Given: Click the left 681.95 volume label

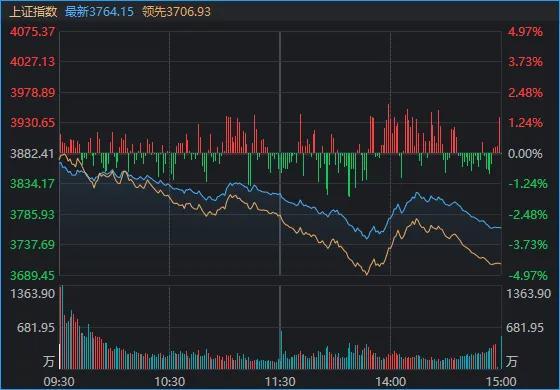Looking at the screenshot, I should pyautogui.click(x=36, y=327).
